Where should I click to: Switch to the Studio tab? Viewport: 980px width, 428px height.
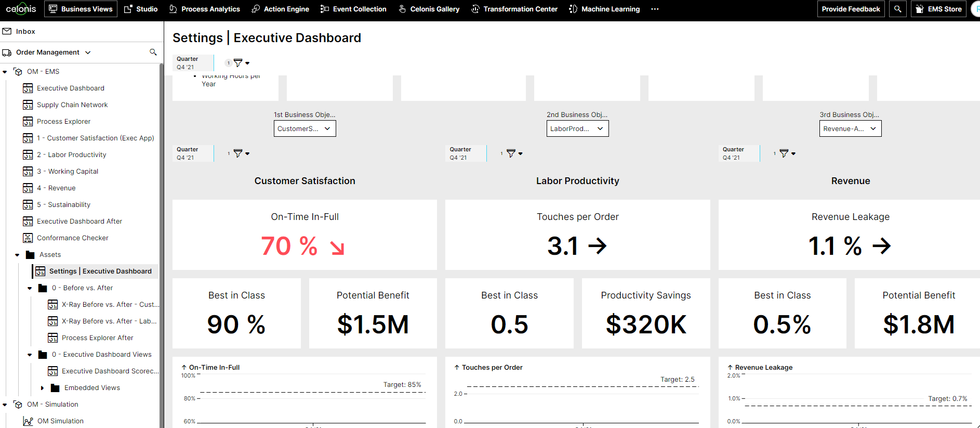pyautogui.click(x=141, y=9)
